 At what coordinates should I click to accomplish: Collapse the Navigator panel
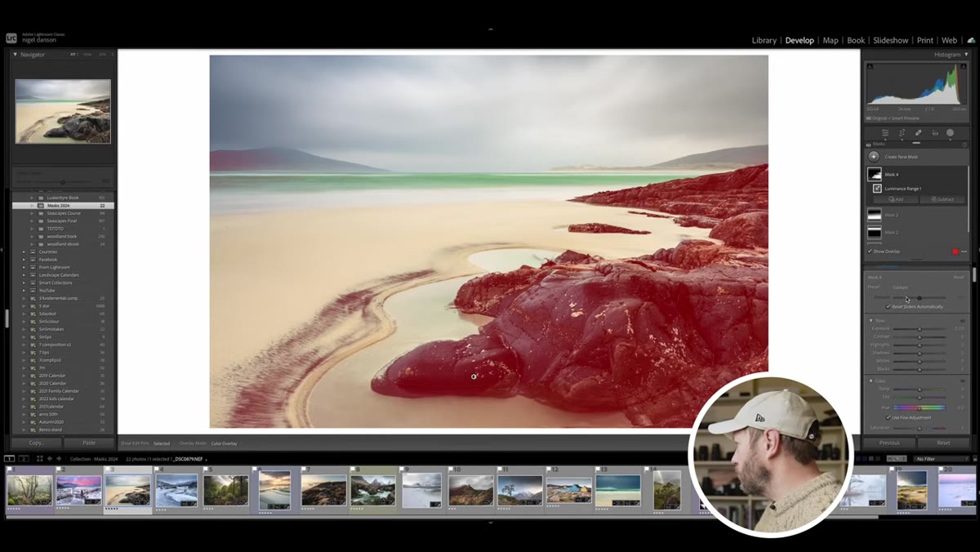point(15,55)
